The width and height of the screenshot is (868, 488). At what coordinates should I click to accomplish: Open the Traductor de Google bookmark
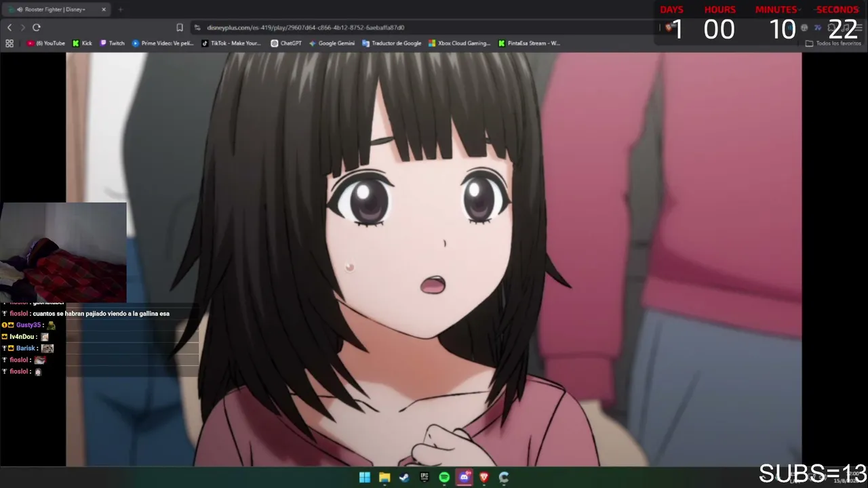pyautogui.click(x=392, y=43)
